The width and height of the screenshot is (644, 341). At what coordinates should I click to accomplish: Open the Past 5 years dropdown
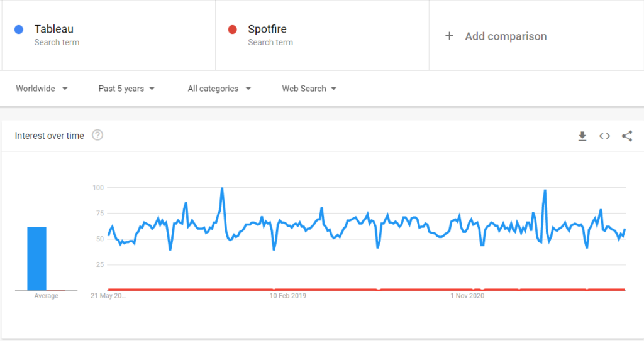[126, 89]
